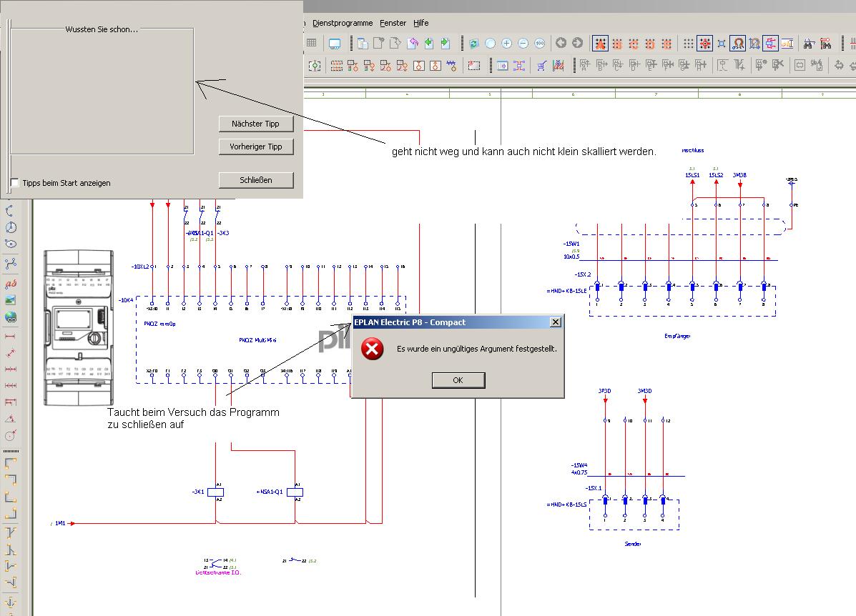The height and width of the screenshot is (616, 856).
Task: Toggle the smart connect icon
Action: coord(770,44)
